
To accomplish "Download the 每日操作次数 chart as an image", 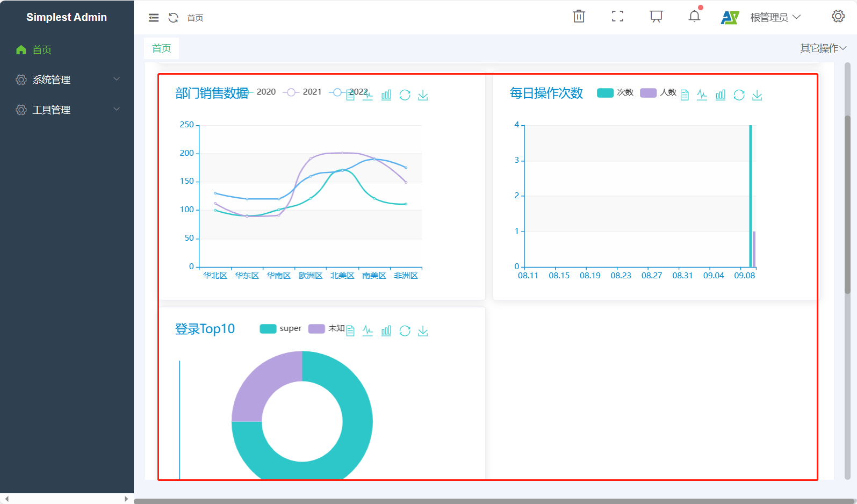I will pyautogui.click(x=757, y=95).
